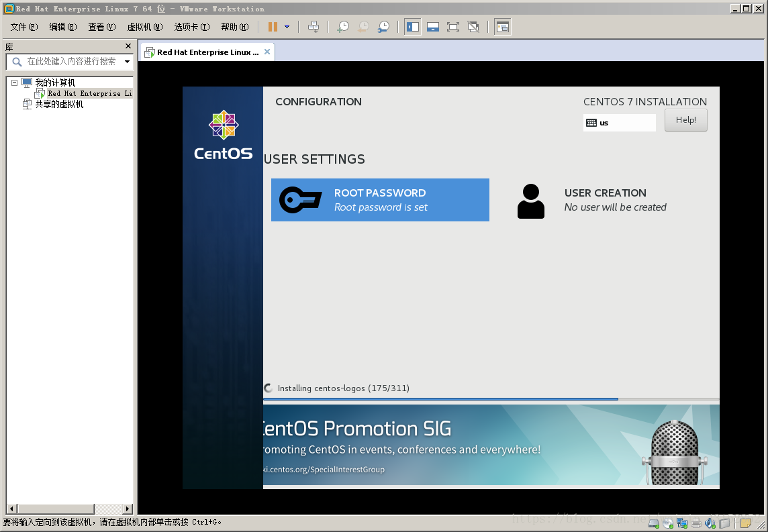Image resolution: width=768 pixels, height=532 pixels.
Task: Click the 'USER SETTINGS' heading
Action: click(314, 159)
